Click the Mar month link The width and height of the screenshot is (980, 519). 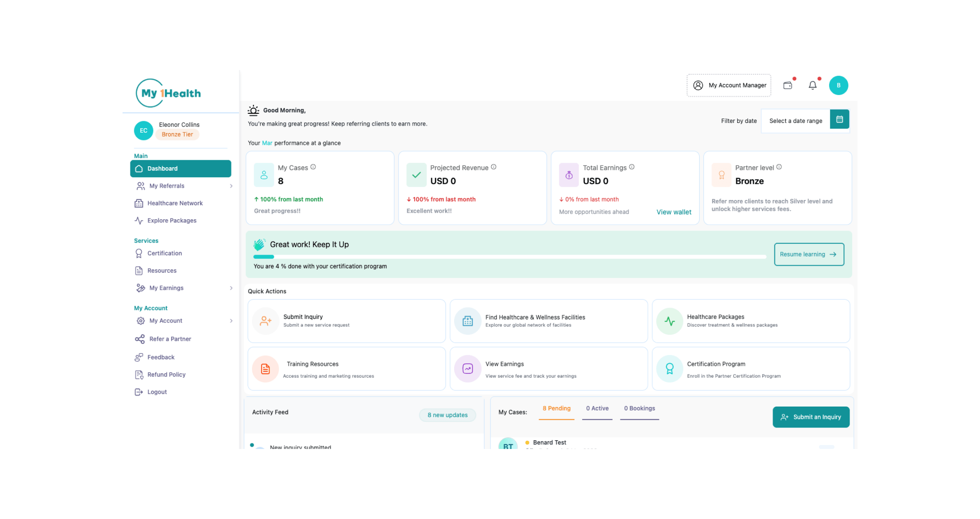click(267, 143)
